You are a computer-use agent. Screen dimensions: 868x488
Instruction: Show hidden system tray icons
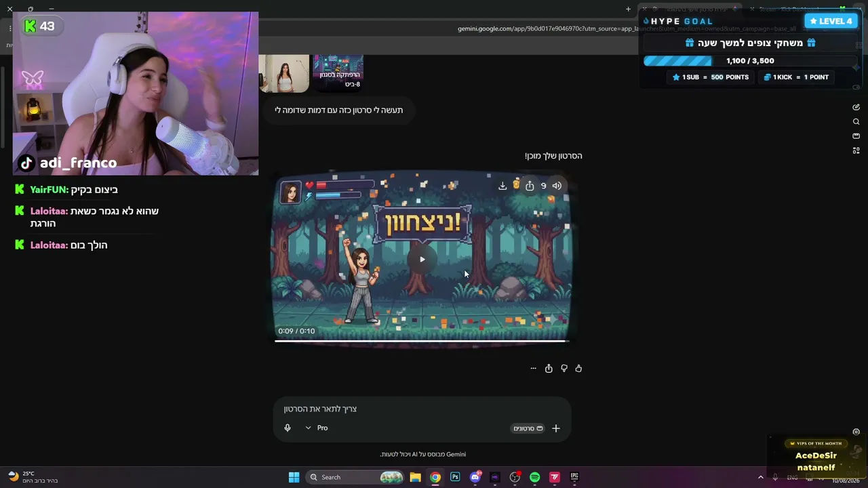[x=760, y=478]
